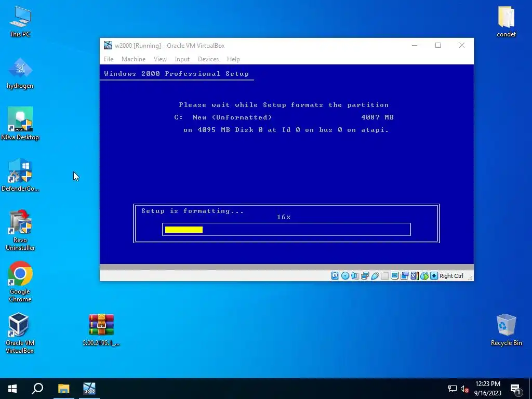Select the Revo Uninstaller shortcut
This screenshot has height=399, width=532.
click(20, 230)
